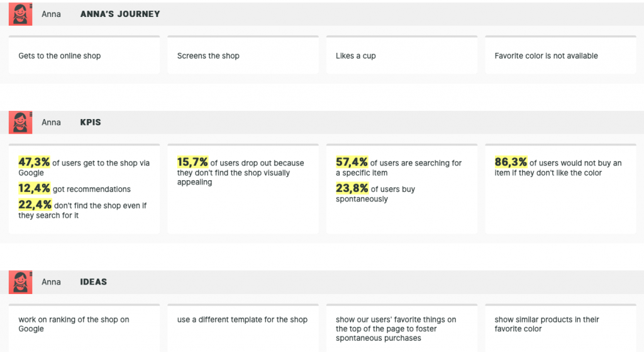Select the ANNA'S JOURNEY lane title
Viewport: 644px width, 352px height.
pyautogui.click(x=120, y=14)
